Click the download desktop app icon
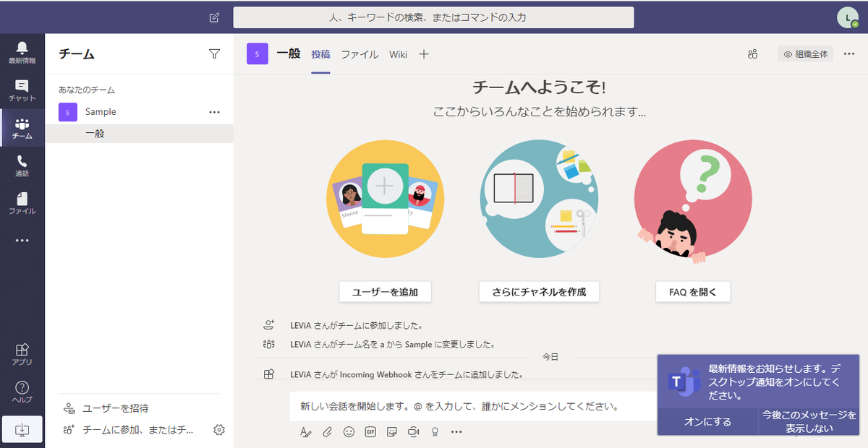Screen dimensions: 868x448 pyautogui.click(x=22, y=430)
